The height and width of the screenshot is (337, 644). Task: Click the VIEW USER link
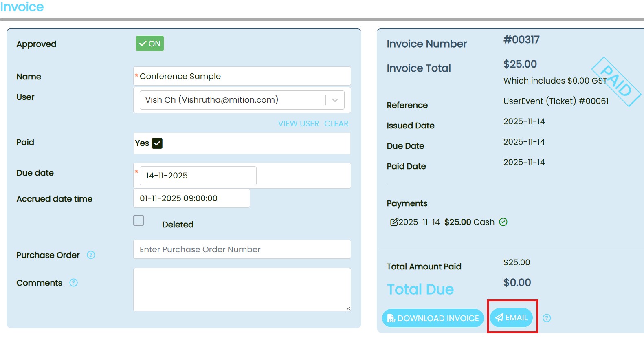point(298,124)
